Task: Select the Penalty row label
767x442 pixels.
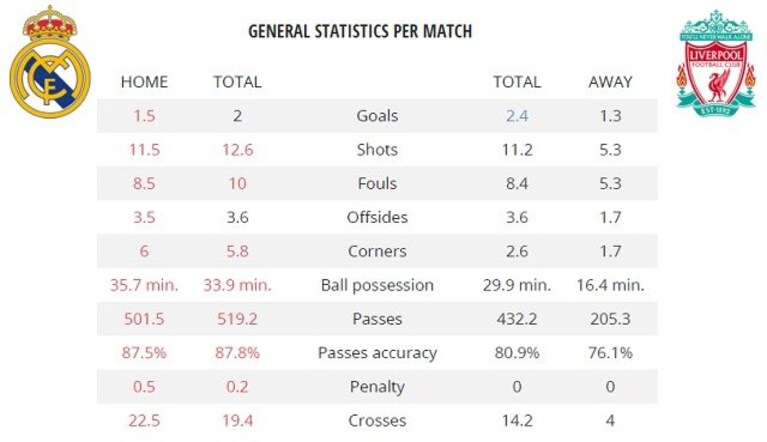Action: pos(377,387)
